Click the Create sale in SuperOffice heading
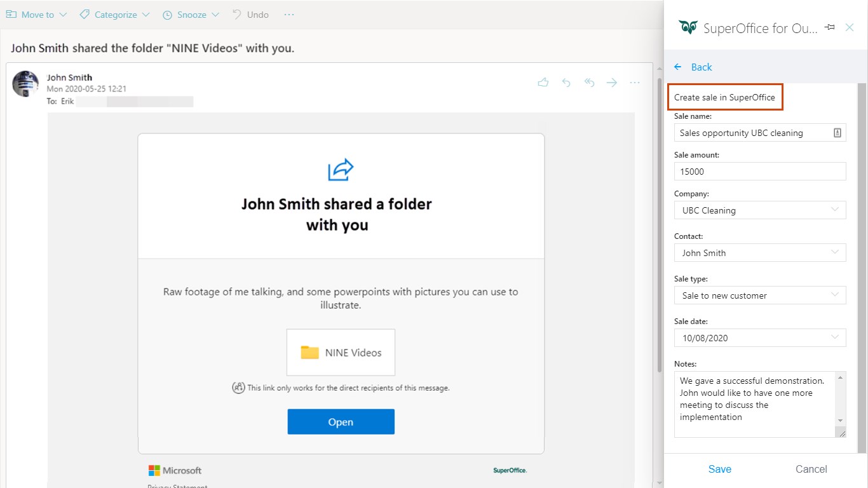 click(724, 97)
